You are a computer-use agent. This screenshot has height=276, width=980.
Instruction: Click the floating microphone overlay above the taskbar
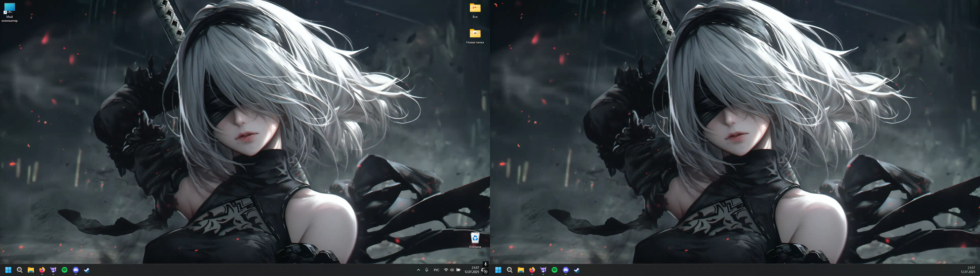pos(485,264)
